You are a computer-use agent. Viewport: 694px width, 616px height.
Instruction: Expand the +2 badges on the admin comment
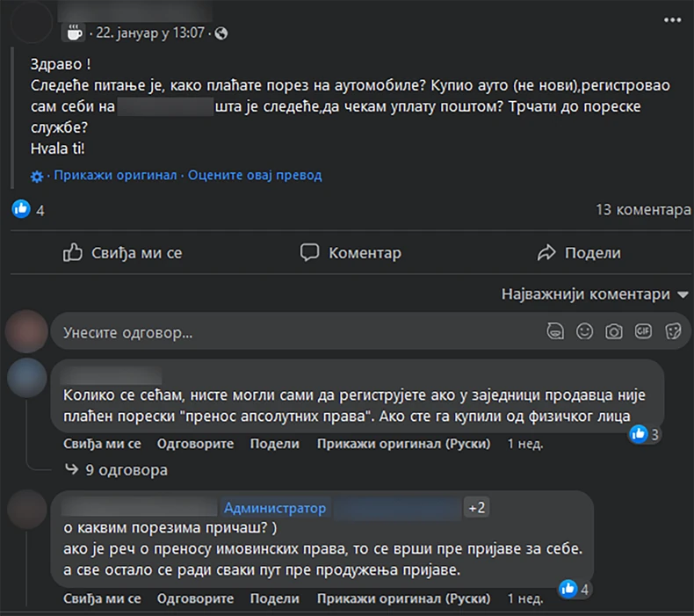coord(478,508)
